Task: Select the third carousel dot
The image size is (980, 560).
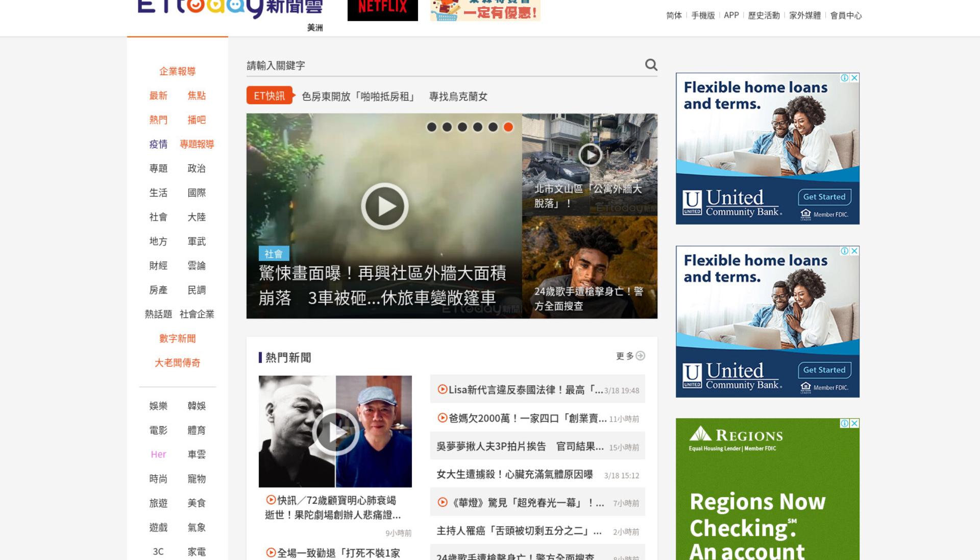Action: 462,127
